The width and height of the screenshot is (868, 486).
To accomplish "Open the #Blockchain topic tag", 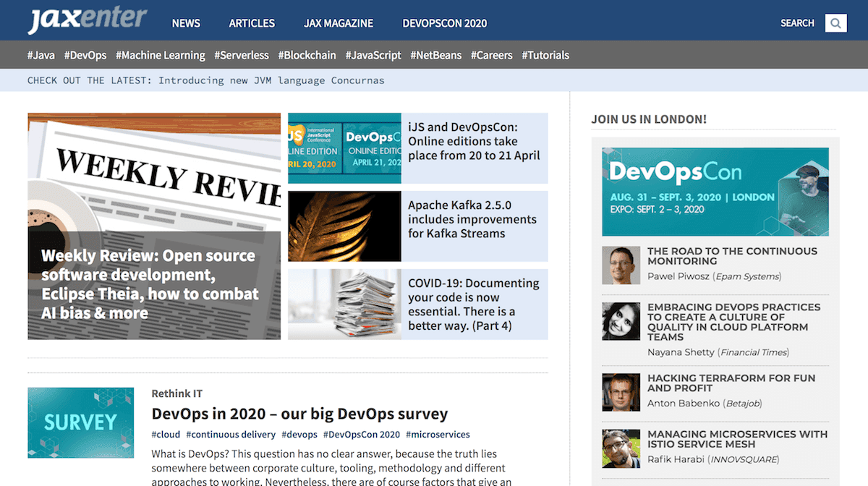I will (x=307, y=55).
